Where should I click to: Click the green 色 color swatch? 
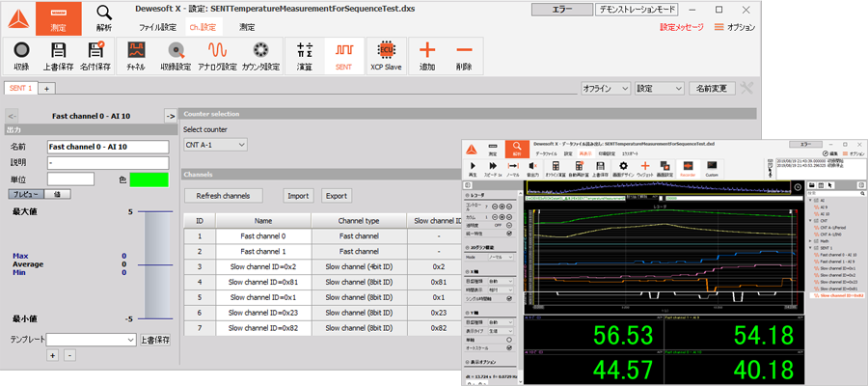(x=149, y=179)
